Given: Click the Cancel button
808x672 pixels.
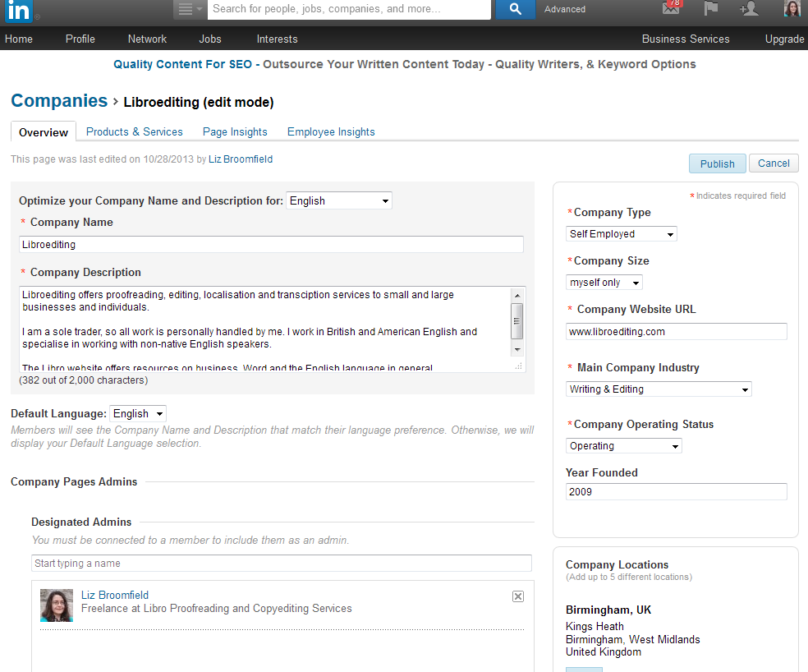Looking at the screenshot, I should click(x=774, y=163).
